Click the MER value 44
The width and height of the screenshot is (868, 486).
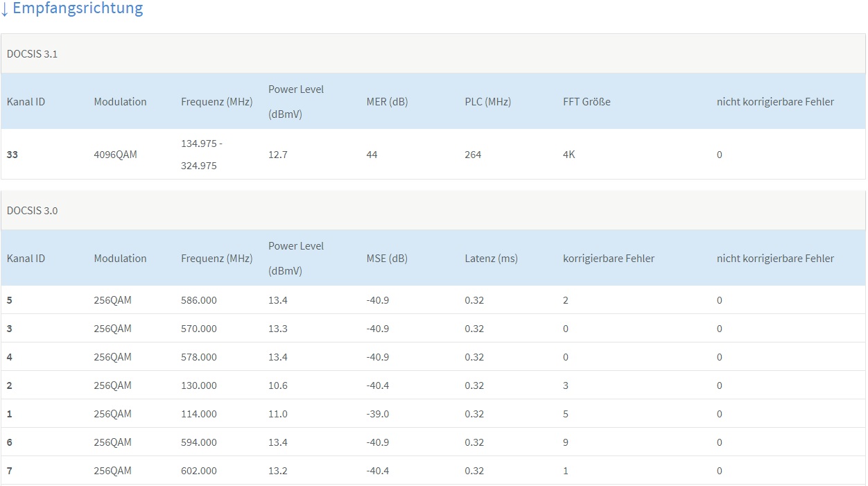pos(372,155)
